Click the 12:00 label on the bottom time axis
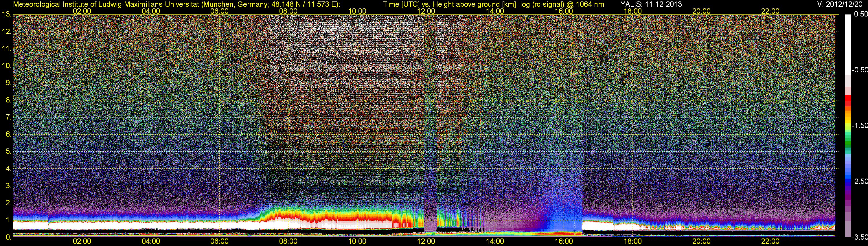 (x=426, y=241)
